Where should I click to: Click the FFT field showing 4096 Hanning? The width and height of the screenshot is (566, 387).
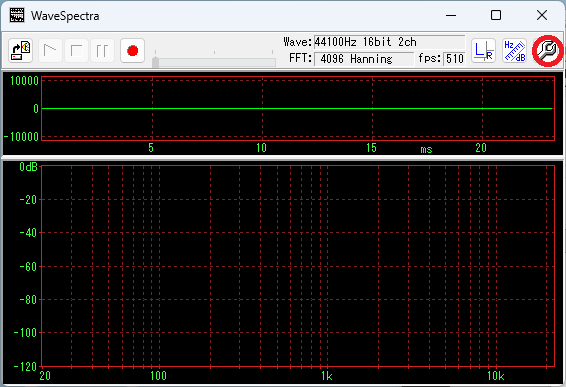(x=364, y=59)
